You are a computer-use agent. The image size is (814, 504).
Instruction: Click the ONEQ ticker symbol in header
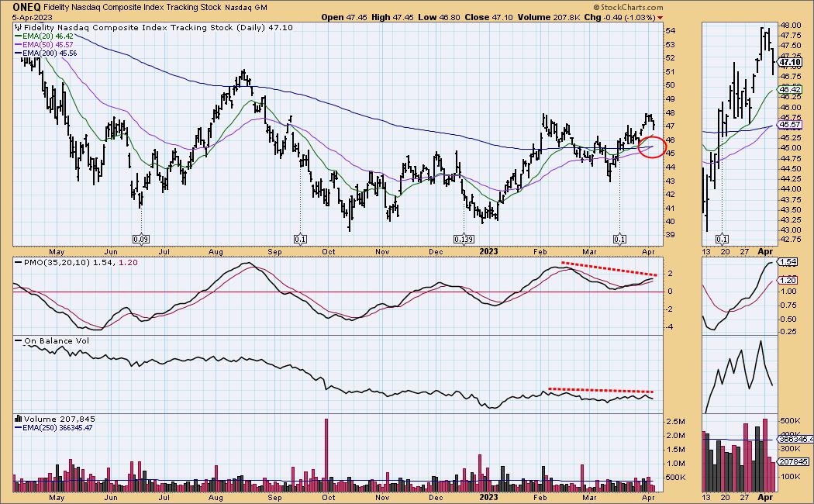pyautogui.click(x=27, y=7)
